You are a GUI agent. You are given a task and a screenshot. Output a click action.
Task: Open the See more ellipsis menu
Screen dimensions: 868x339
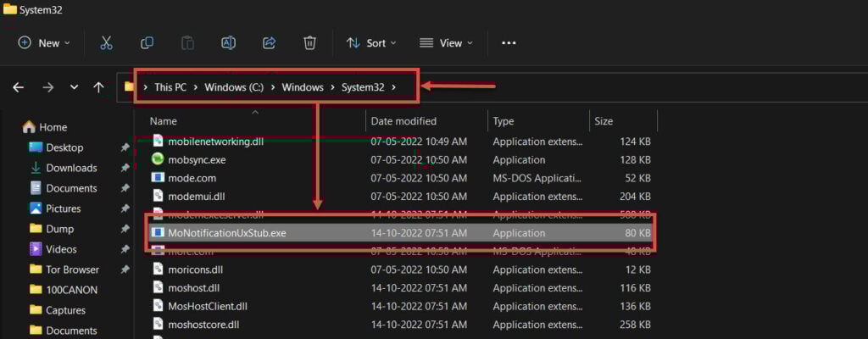click(509, 43)
